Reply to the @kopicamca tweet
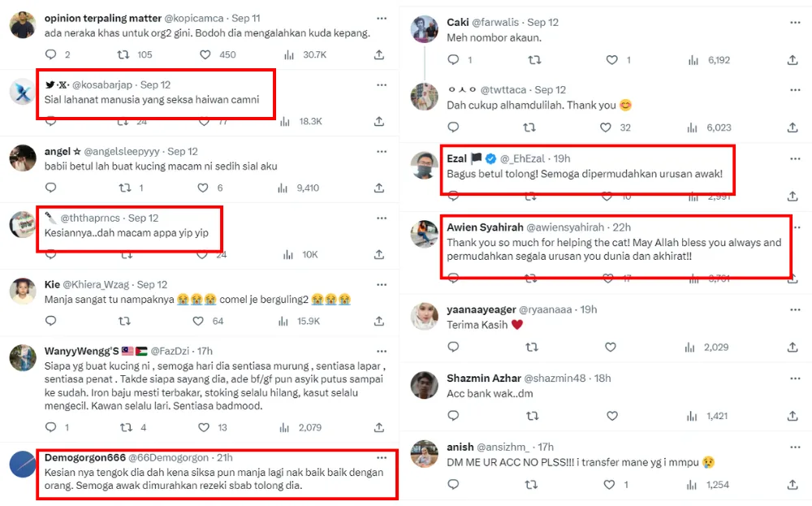This screenshot has height=506, width=812. (51, 54)
